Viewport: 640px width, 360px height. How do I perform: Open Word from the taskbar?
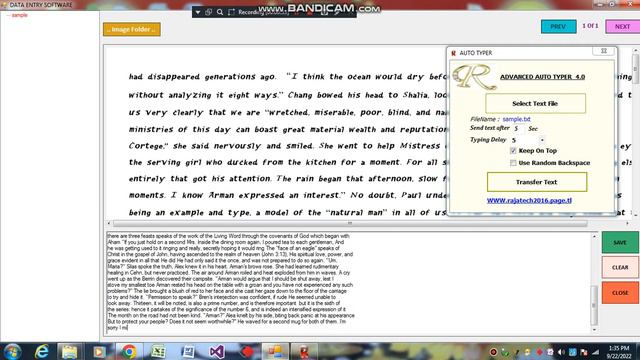pos(188,352)
